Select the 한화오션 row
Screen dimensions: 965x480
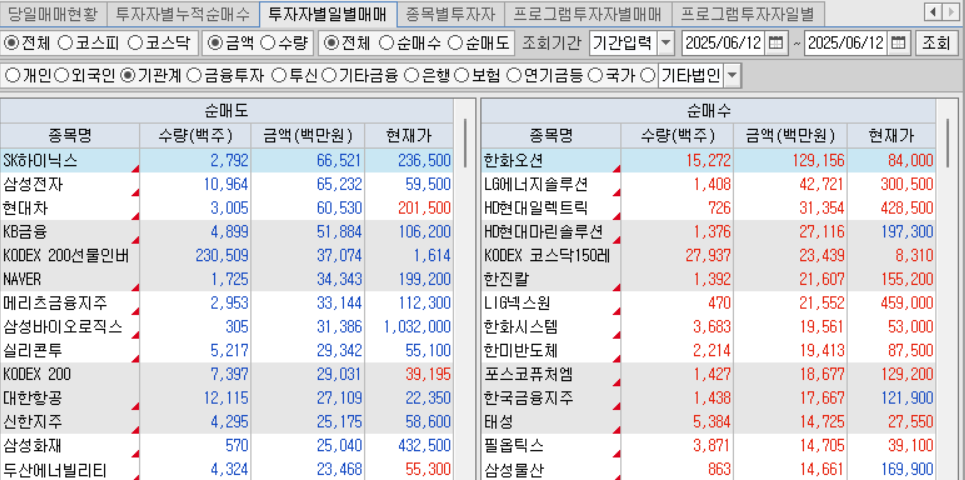tap(708, 161)
